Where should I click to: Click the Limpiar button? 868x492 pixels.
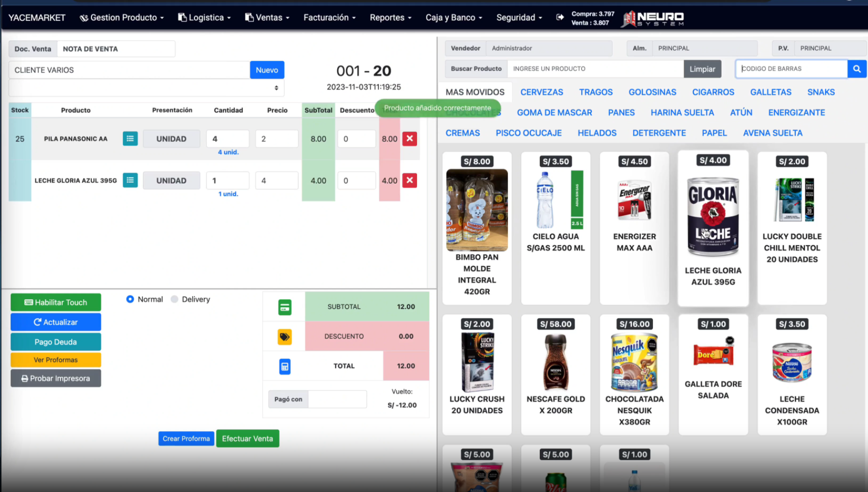point(702,69)
